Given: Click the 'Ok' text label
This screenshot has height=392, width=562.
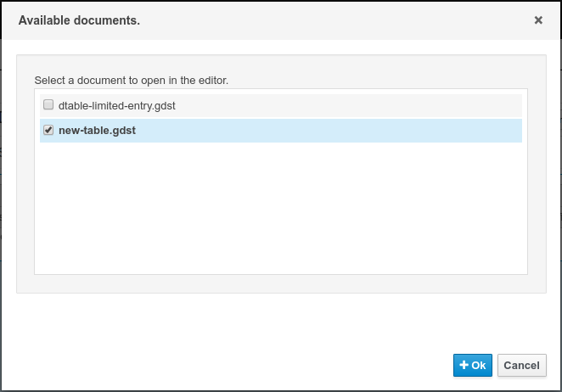Looking at the screenshot, I should [x=479, y=366].
